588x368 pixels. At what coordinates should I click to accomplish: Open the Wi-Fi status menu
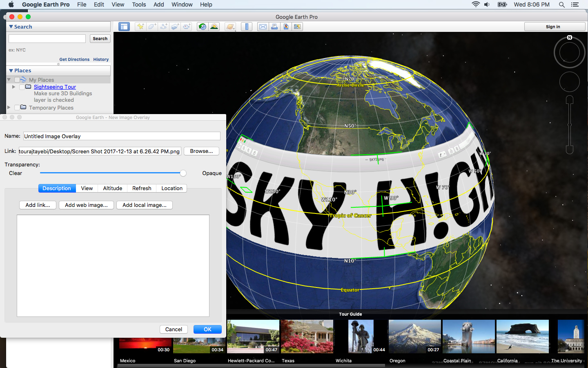click(476, 4)
